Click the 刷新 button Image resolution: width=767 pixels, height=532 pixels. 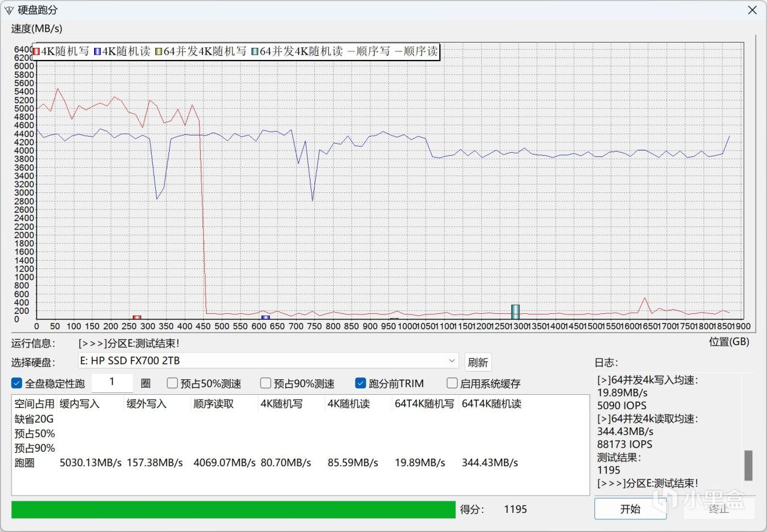[x=478, y=362]
